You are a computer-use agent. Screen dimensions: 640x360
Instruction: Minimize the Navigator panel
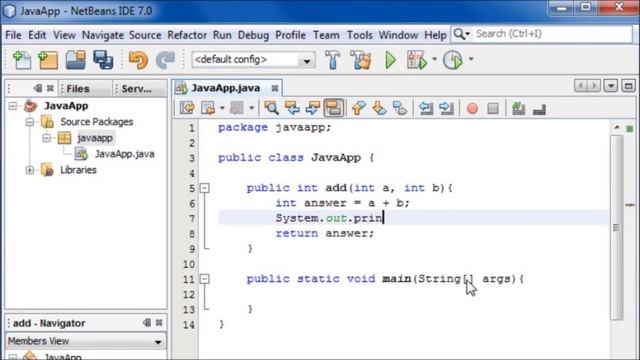[147, 323]
